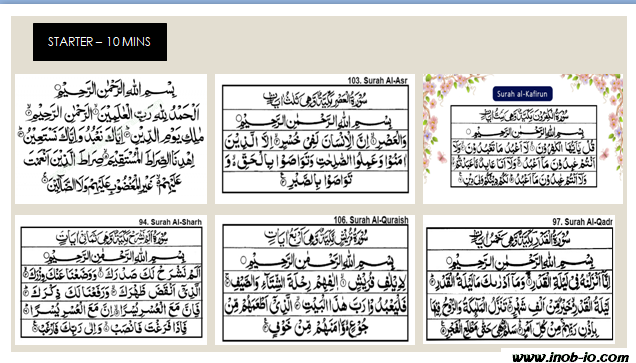Click the '103. Surah Al-Asr' caption

pyautogui.click(x=377, y=80)
